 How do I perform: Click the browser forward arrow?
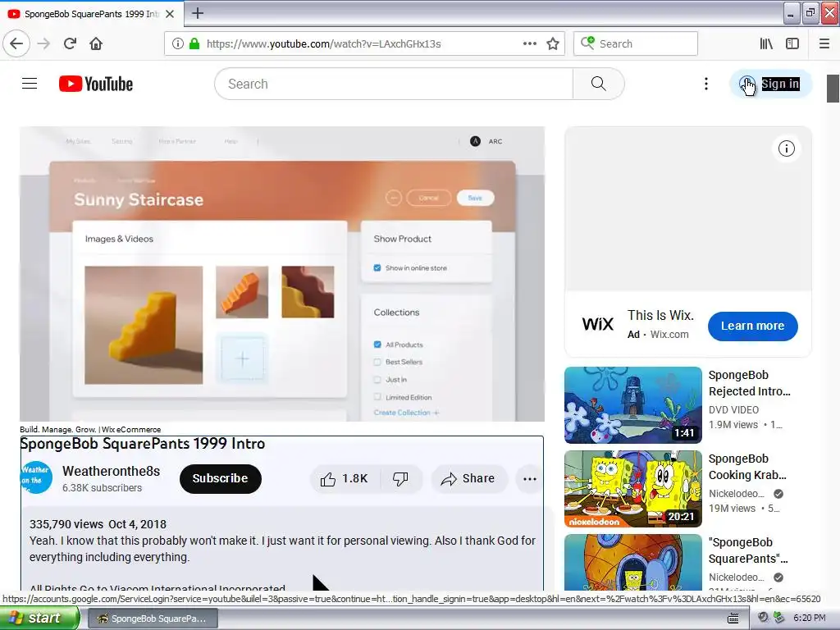pyautogui.click(x=43, y=43)
